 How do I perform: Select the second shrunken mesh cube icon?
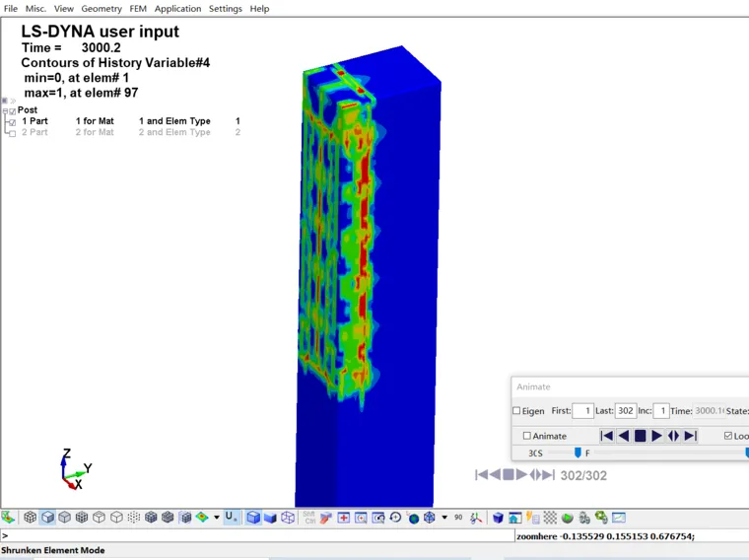[x=168, y=518]
